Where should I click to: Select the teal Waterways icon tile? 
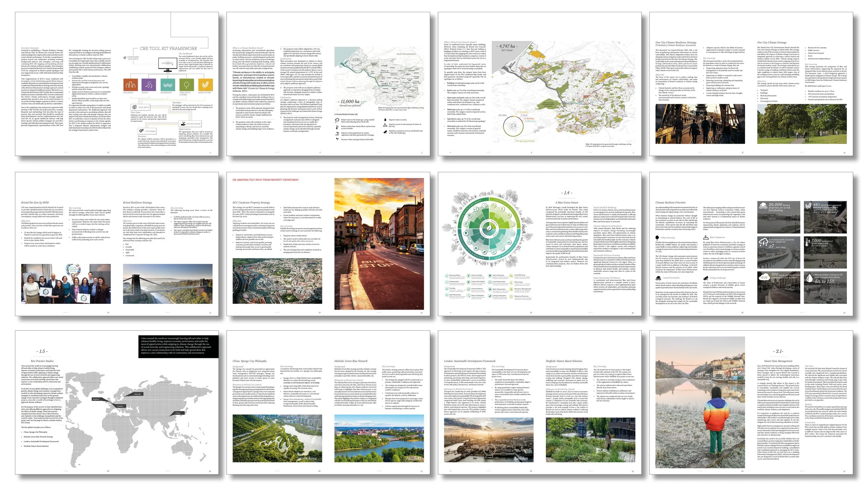pos(168,85)
